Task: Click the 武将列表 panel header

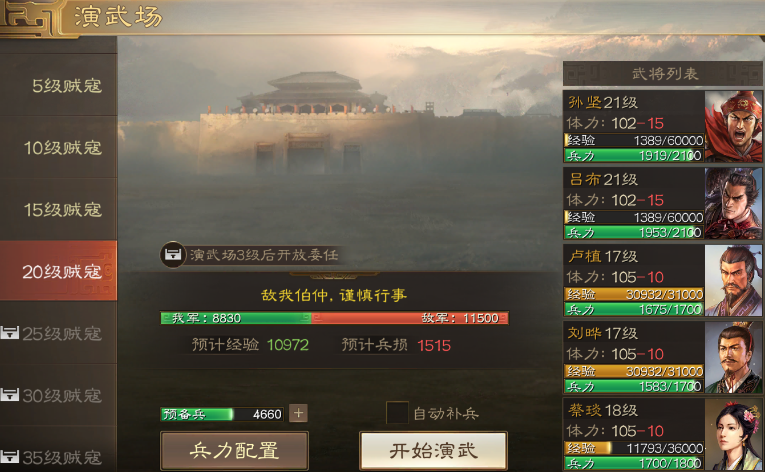Action: pyautogui.click(x=663, y=74)
